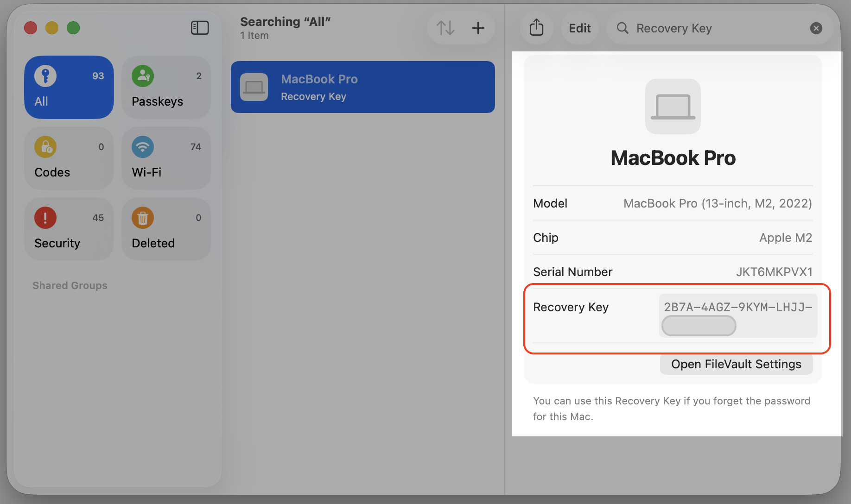
Task: Click into the Recovery Key search field
Action: (x=719, y=28)
